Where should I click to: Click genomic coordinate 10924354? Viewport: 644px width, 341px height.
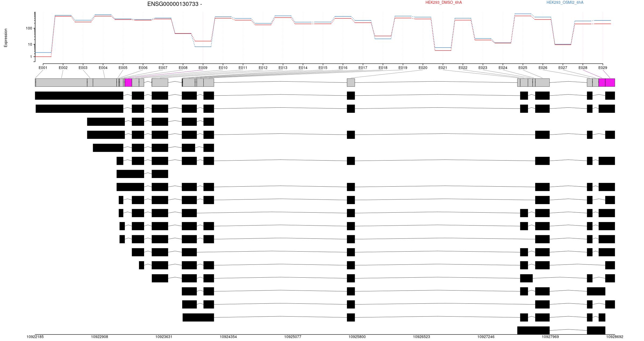[x=228, y=337]
